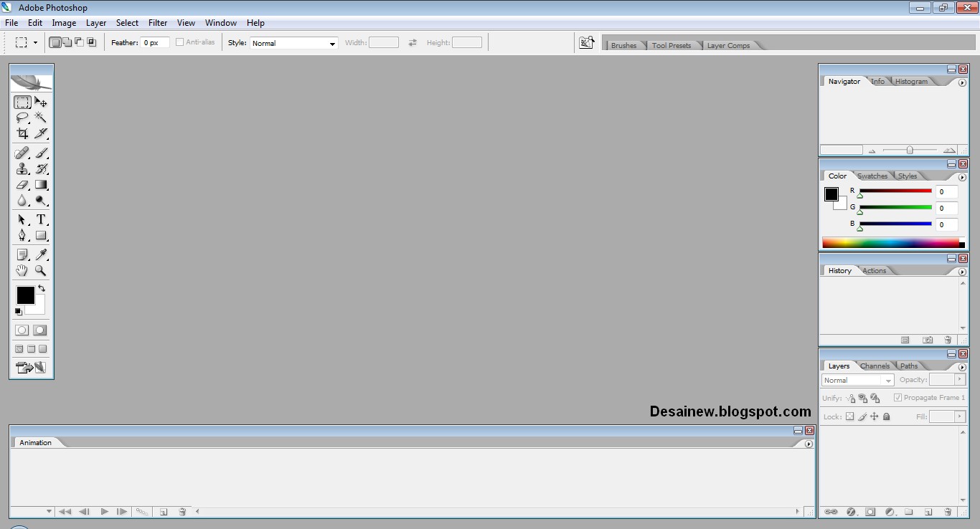Toggle Standard Mode editing
Image resolution: width=980 pixels, height=529 pixels.
22,330
